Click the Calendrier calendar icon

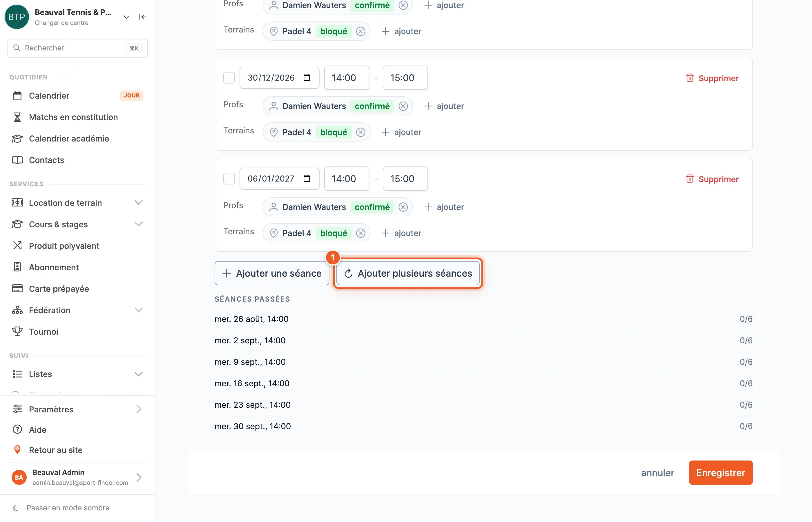tap(17, 96)
